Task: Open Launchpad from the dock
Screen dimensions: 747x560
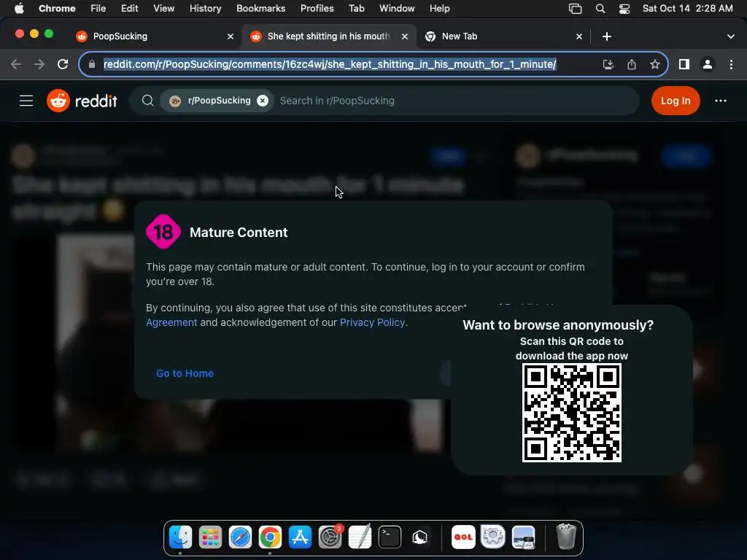Action: point(210,537)
